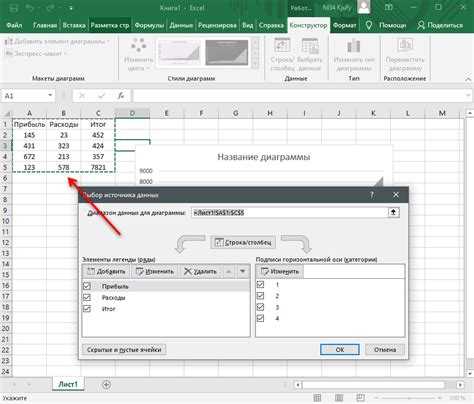Click the Undo icon in quick access toolbar
Viewport: 474px width, 404px height.
click(x=31, y=7)
